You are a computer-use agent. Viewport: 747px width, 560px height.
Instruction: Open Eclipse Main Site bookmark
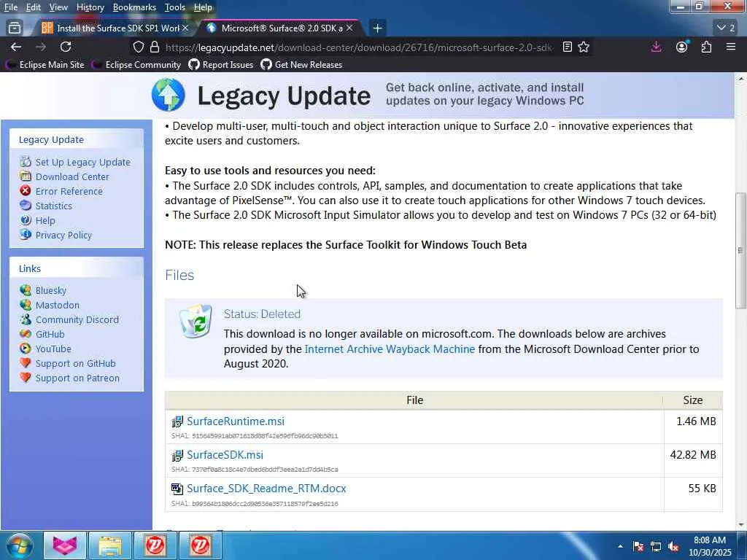pos(44,65)
